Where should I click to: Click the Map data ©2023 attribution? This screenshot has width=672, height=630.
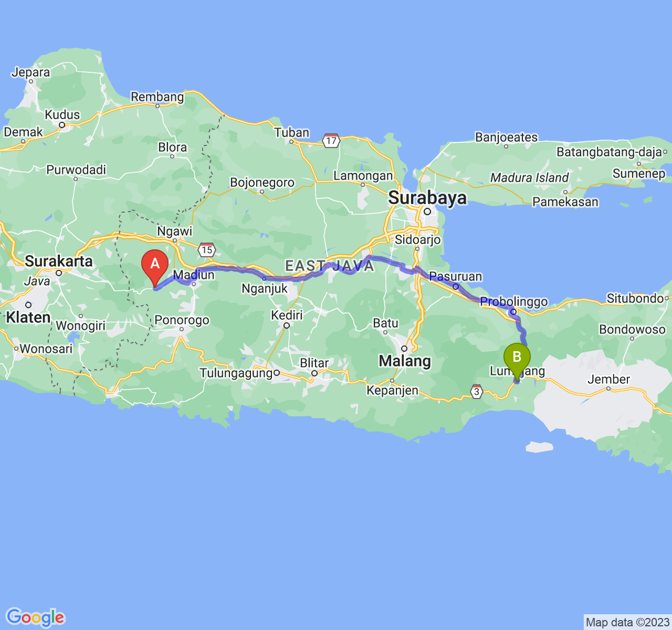(627, 623)
